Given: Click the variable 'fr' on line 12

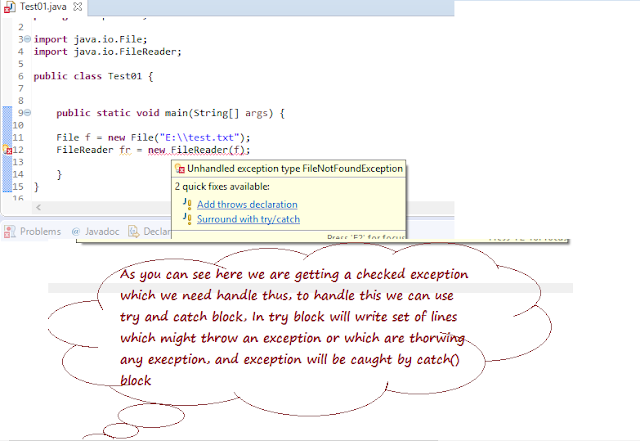Looking at the screenshot, I should coord(125,150).
